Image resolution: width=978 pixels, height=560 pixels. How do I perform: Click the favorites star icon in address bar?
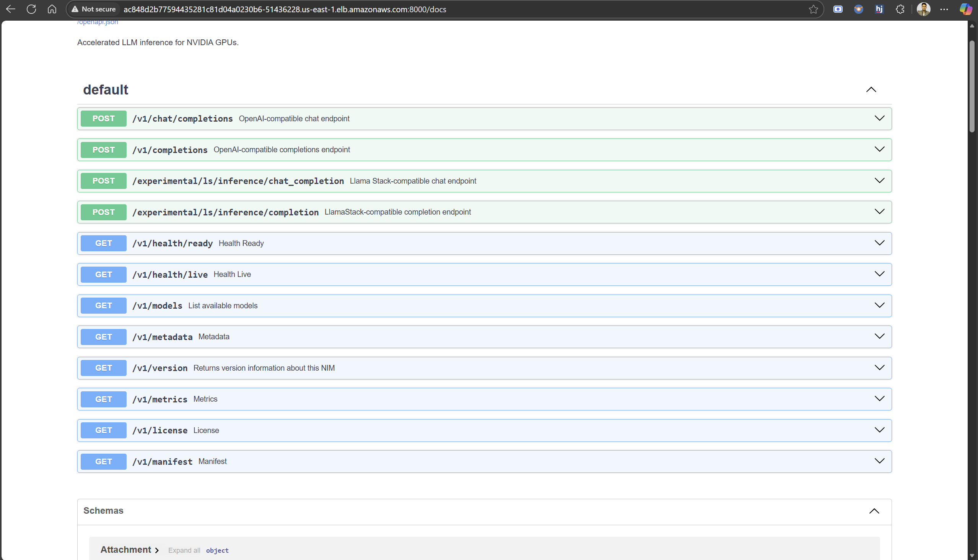813,9
